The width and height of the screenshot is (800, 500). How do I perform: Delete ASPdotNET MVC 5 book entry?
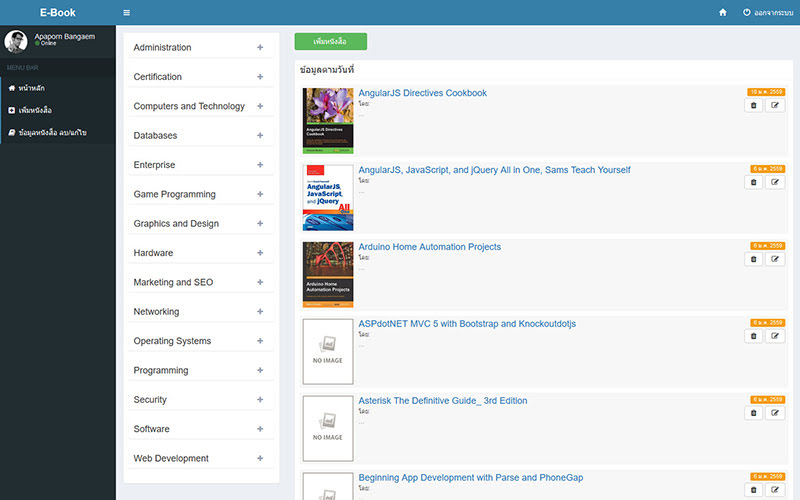(x=754, y=336)
